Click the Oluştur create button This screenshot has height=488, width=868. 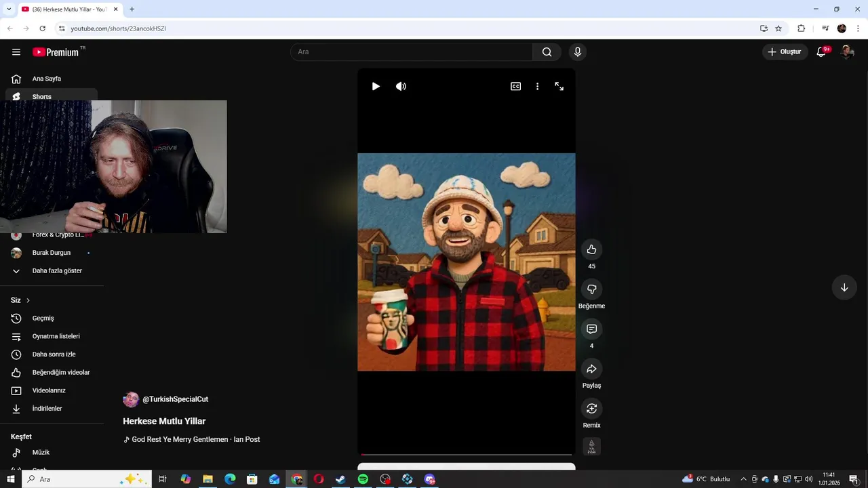click(x=785, y=52)
